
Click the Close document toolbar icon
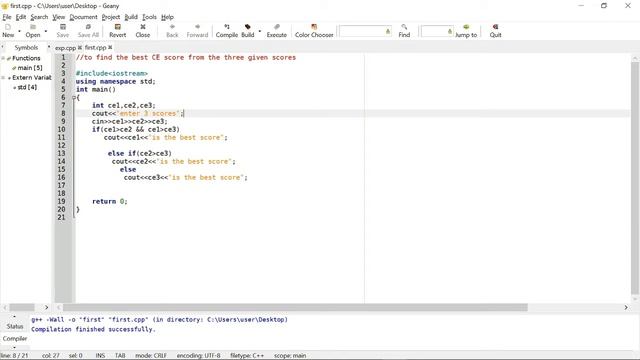click(x=143, y=31)
